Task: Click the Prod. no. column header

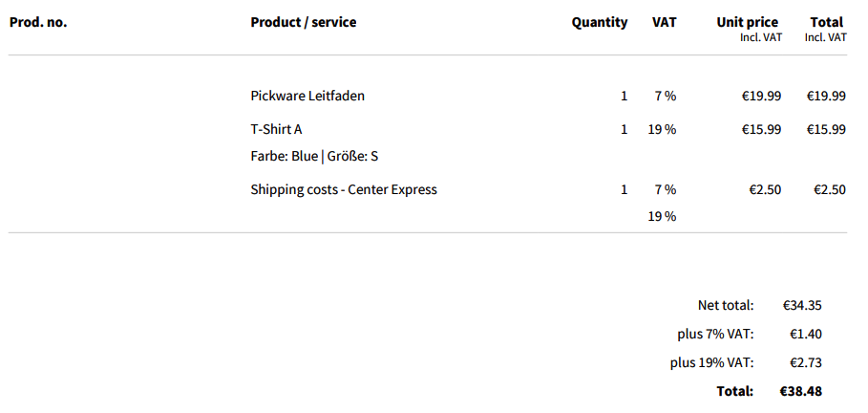Action: click(x=38, y=22)
